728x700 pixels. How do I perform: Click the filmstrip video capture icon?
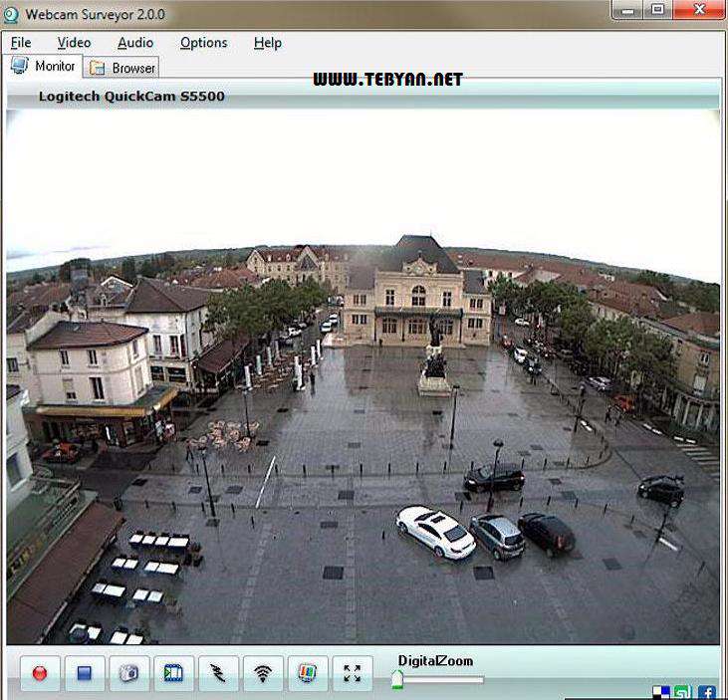pyautogui.click(x=173, y=673)
